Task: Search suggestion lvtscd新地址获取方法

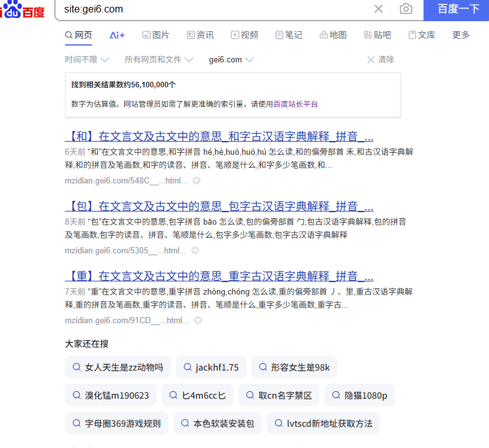Action: 323,423
